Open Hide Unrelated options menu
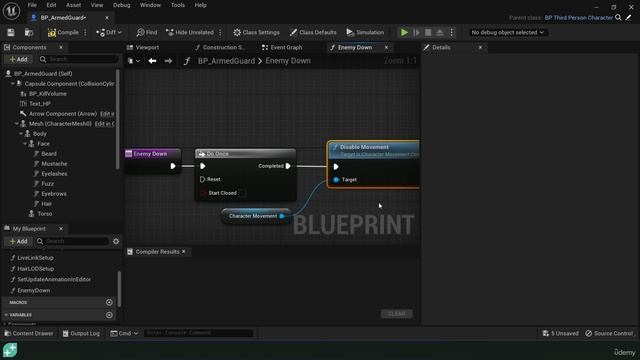 click(220, 32)
